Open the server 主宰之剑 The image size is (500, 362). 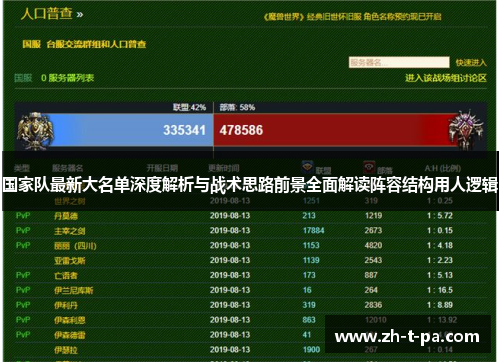click(x=70, y=231)
